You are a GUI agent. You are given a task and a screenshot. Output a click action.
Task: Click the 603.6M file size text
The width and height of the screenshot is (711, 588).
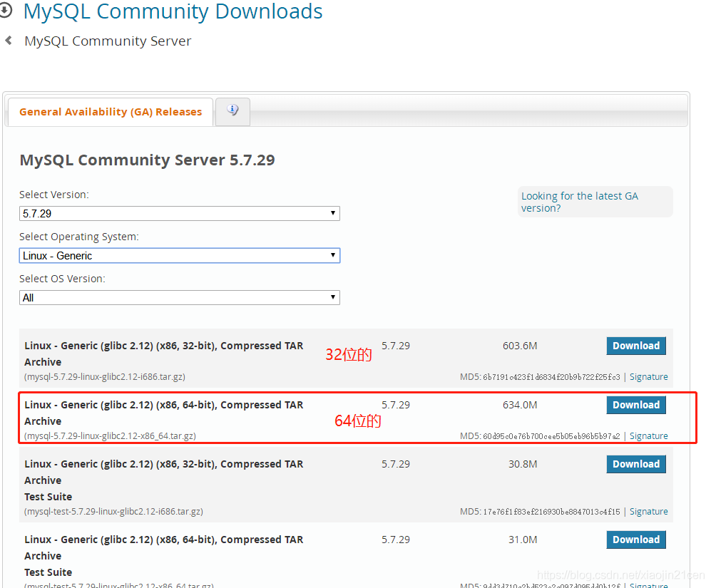click(x=520, y=346)
